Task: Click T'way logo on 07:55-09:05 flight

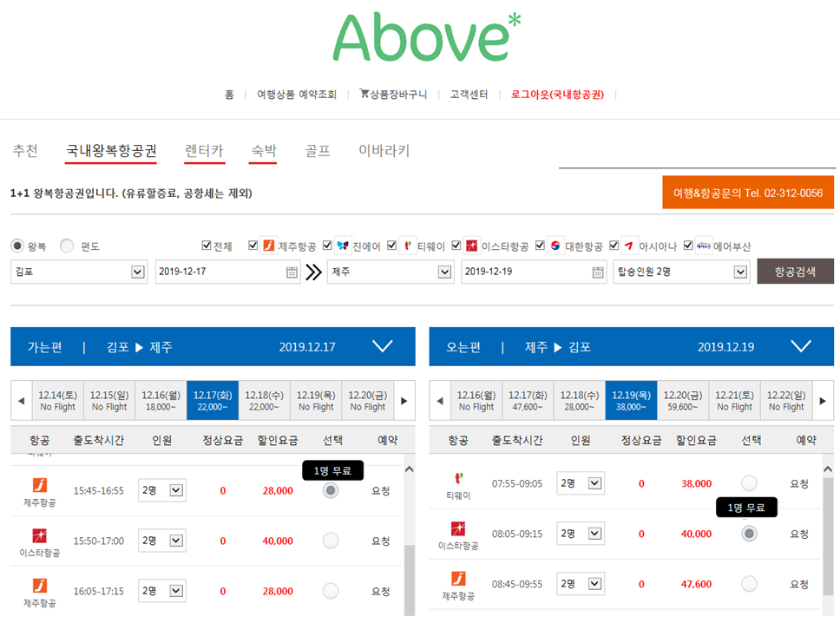Action: [458, 478]
